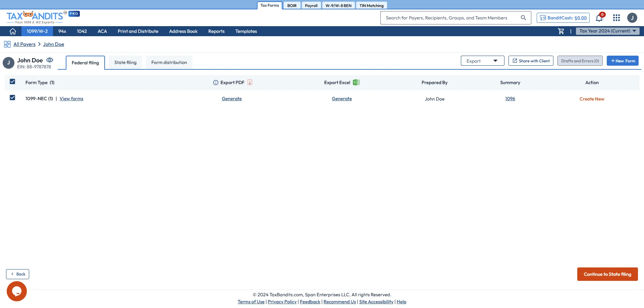Switch to the State filing tab
Image resolution: width=644 pixels, height=308 pixels.
(x=125, y=62)
